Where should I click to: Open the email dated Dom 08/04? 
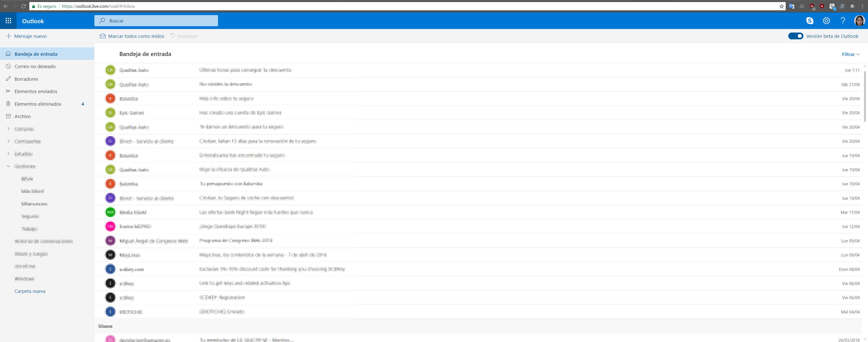click(x=478, y=269)
